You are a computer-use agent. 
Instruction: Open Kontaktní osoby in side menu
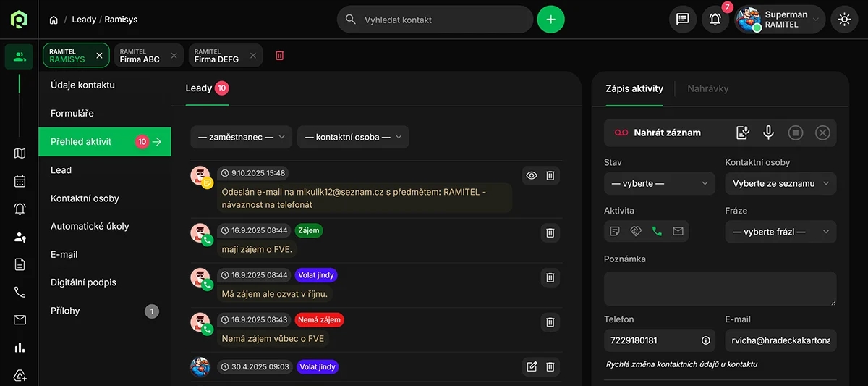85,198
